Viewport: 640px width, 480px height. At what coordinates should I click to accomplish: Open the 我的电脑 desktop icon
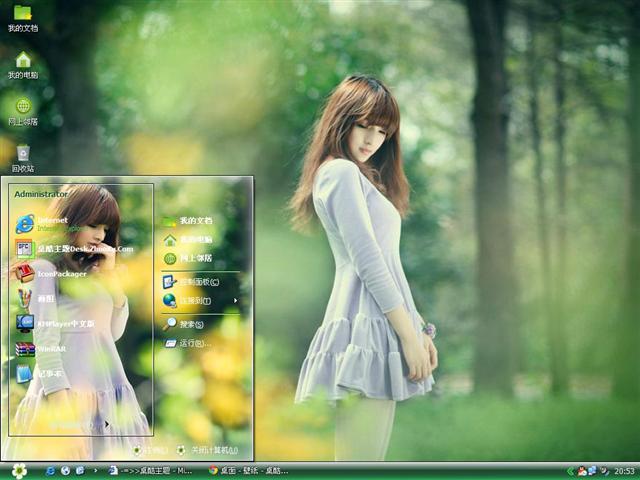click(23, 65)
